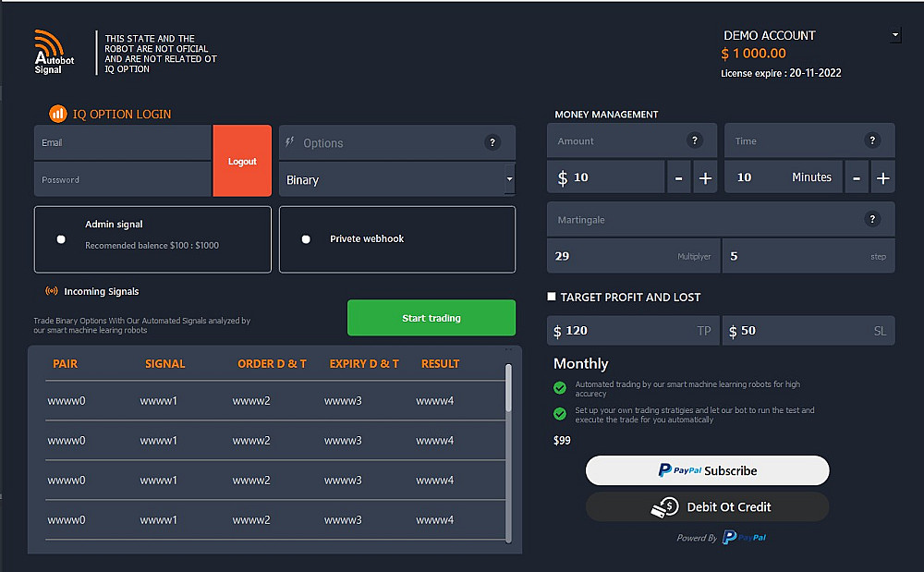Image resolution: width=924 pixels, height=572 pixels.
Task: Click the lightning icon beside Options
Action: (289, 141)
